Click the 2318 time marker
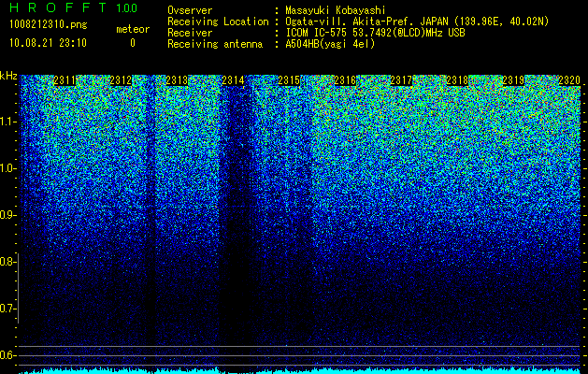 (x=457, y=80)
